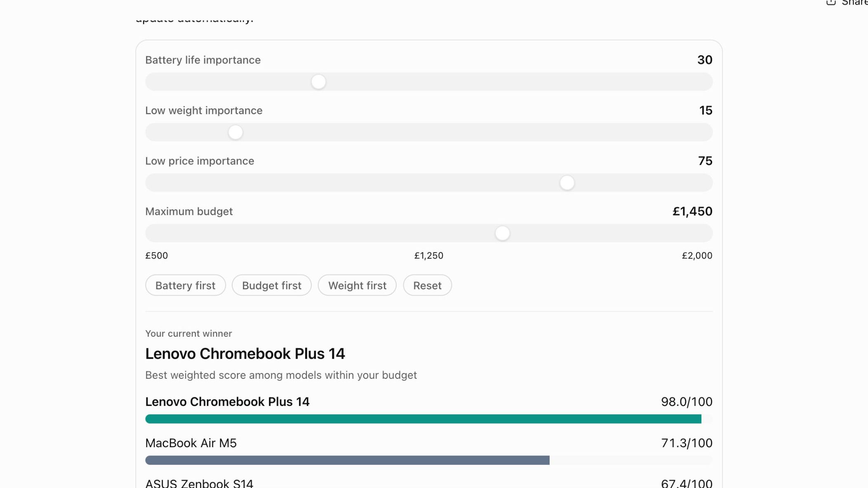Screen dimensions: 868x488
Task: Click the battery importance value 30
Action: click(705, 60)
